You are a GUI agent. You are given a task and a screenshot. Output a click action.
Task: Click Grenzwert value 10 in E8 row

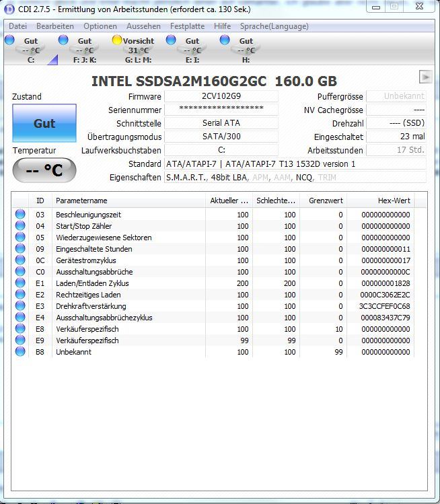point(338,329)
